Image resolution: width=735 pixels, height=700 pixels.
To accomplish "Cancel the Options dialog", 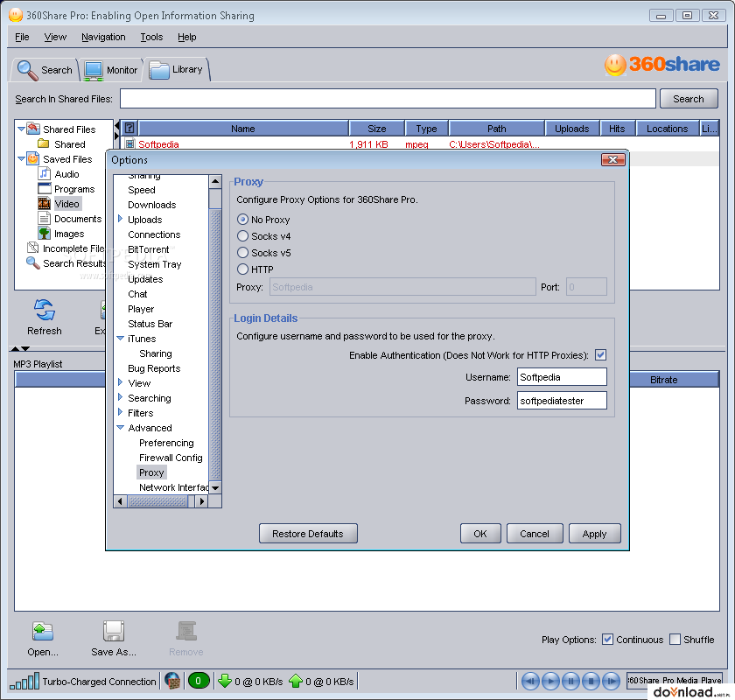I will (x=535, y=534).
